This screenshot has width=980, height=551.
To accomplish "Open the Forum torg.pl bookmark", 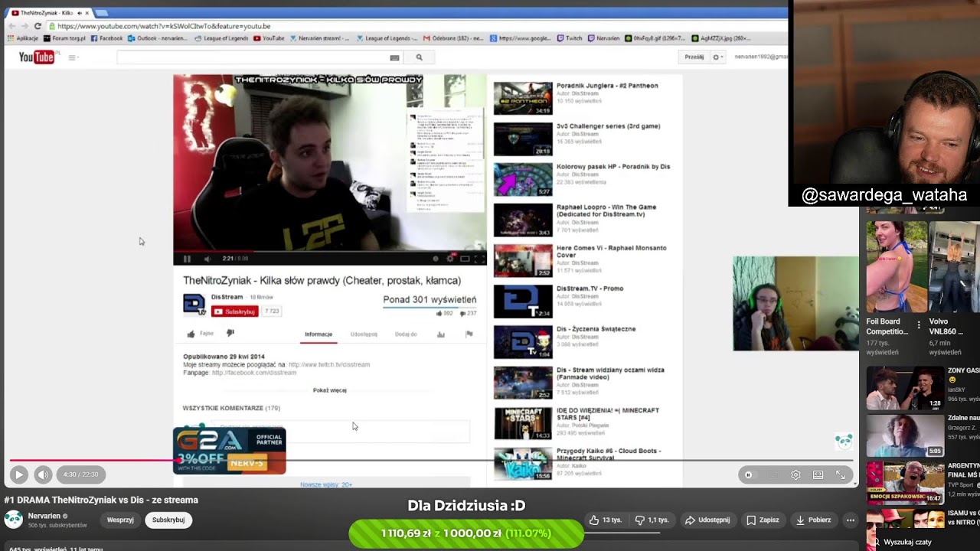I will tap(65, 38).
